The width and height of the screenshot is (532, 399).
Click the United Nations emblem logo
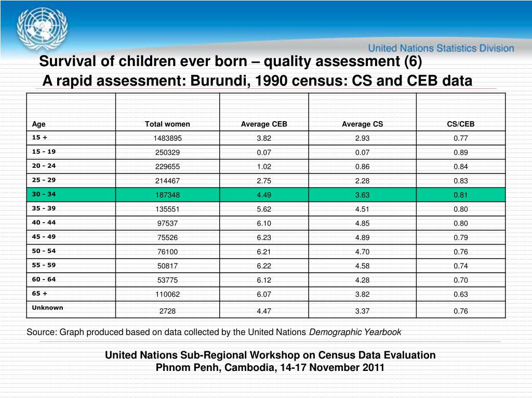coord(43,29)
